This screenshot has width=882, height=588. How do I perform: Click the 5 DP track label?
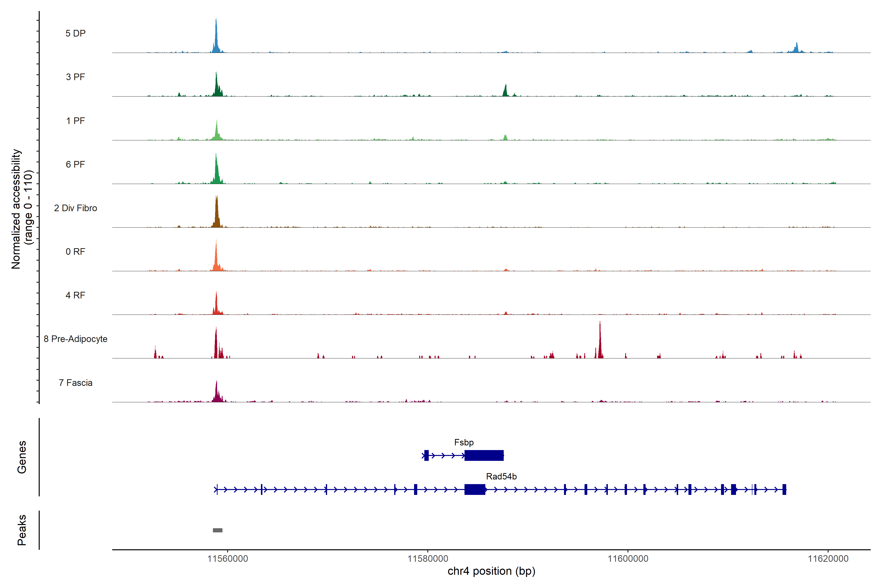click(75, 33)
